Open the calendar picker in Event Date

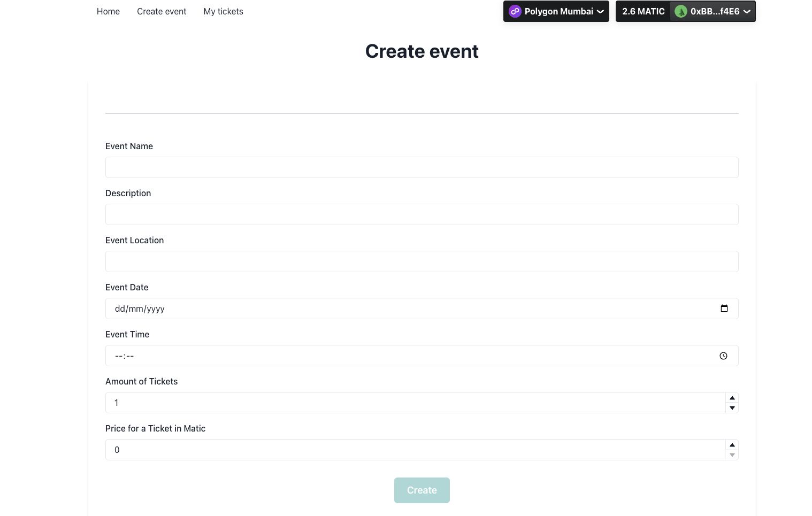(x=724, y=309)
